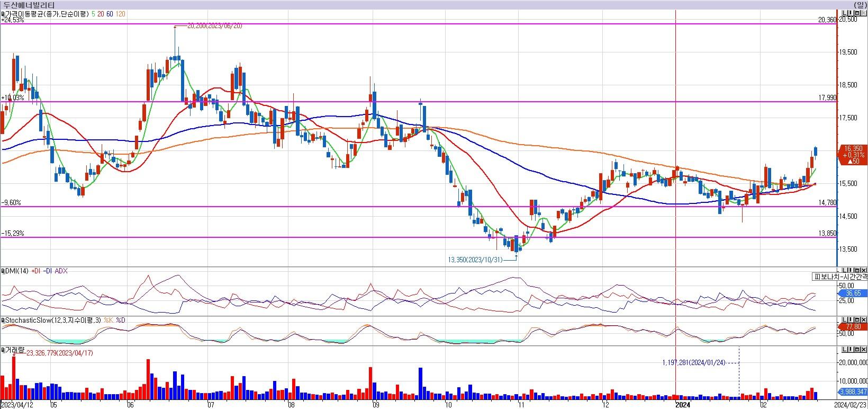The image size is (868, 409).
Task: Select the 60-day moving average legend
Action: point(110,14)
